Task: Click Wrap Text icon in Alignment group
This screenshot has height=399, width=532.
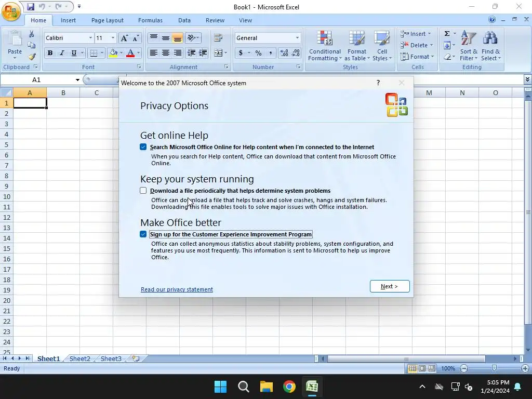Action: (x=218, y=38)
